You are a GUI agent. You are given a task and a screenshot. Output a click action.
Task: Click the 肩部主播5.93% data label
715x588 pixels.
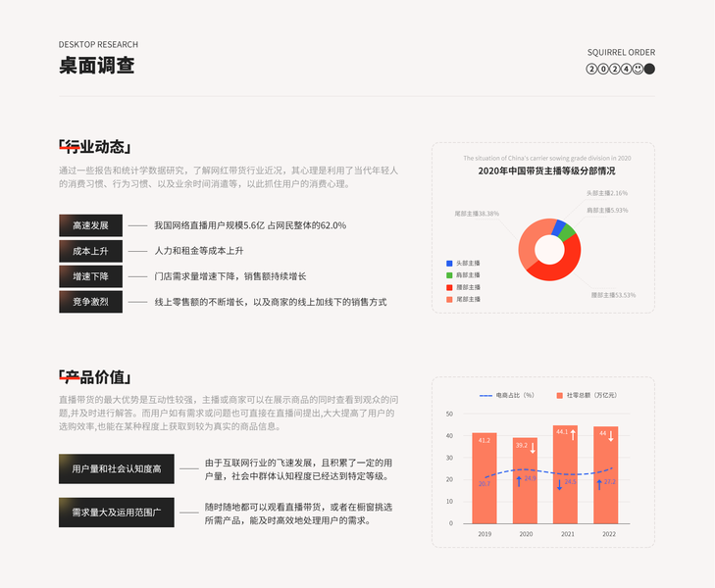pos(607,210)
